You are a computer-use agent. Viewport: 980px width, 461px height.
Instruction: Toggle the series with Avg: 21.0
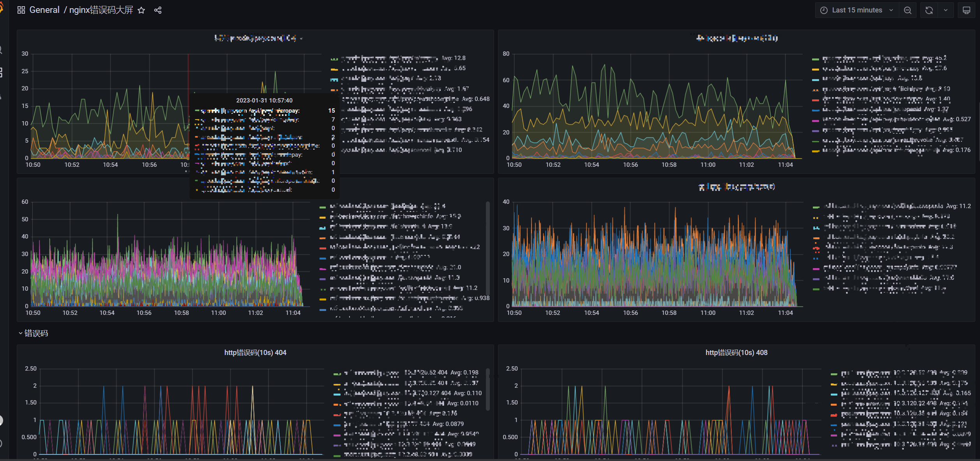point(395,268)
